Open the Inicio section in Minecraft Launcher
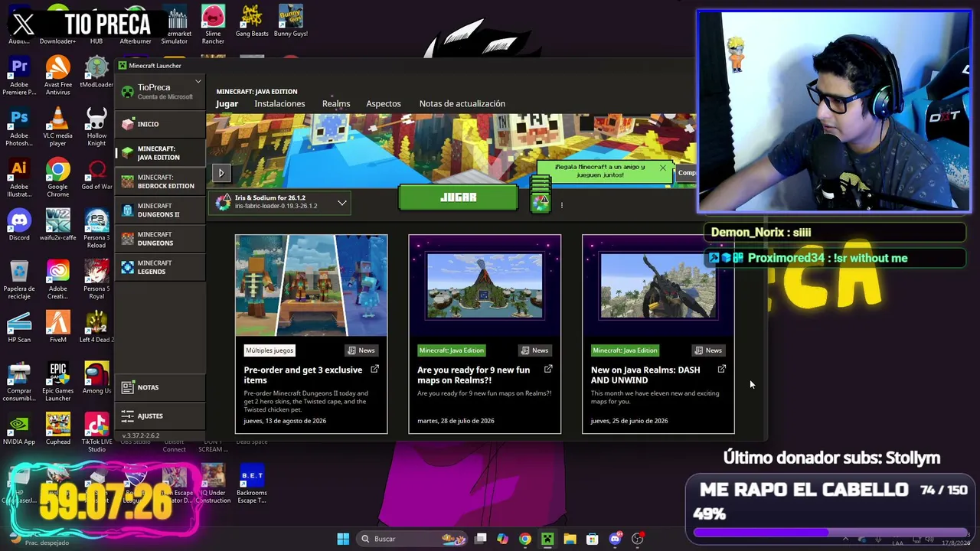 161,124
